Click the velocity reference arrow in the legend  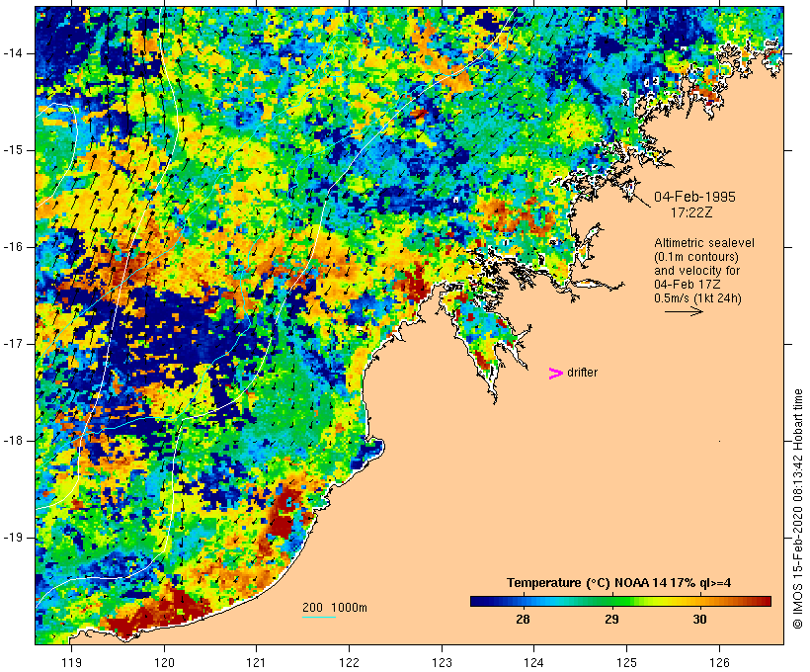tap(684, 311)
